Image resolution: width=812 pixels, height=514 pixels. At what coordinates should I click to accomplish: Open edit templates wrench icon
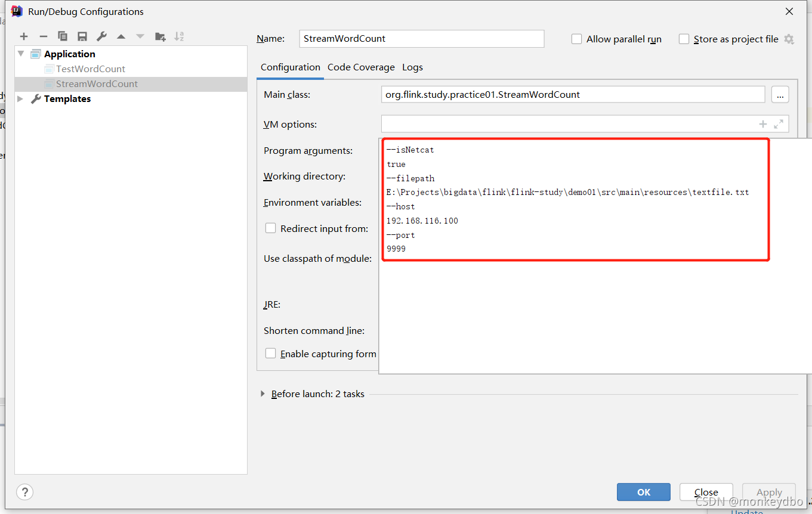click(x=102, y=36)
